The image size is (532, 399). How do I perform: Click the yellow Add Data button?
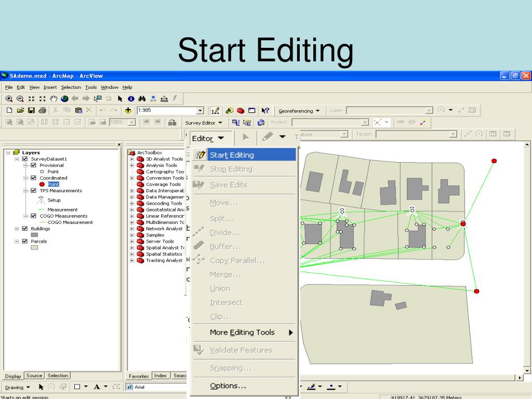(128, 110)
